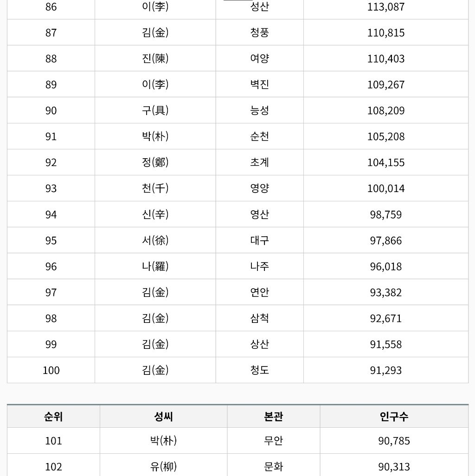Click population value 91,293
475x476 pixels.
[x=386, y=370]
